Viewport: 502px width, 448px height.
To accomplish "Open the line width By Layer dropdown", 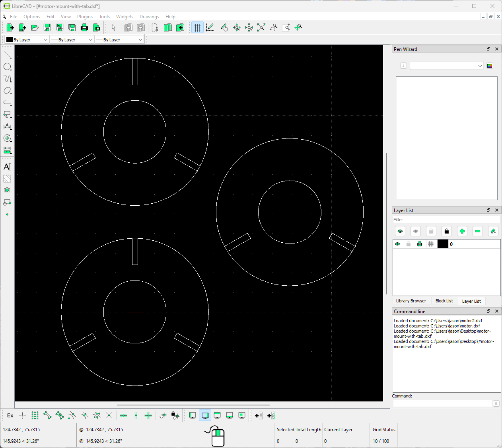I will click(72, 39).
